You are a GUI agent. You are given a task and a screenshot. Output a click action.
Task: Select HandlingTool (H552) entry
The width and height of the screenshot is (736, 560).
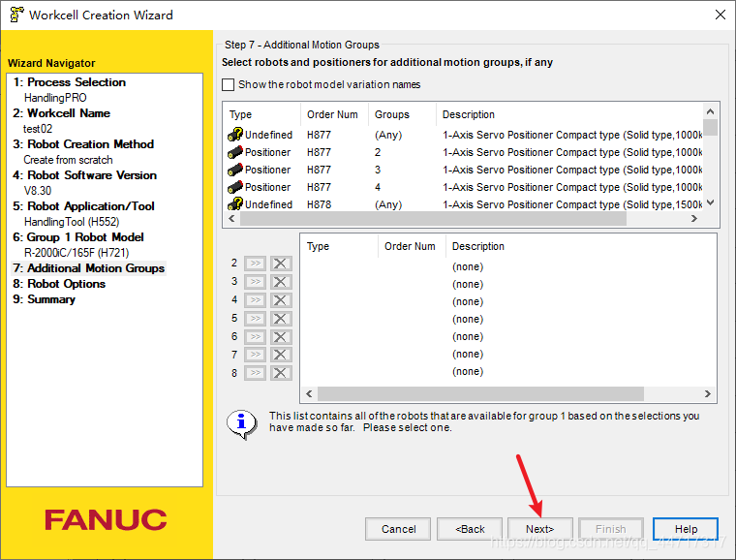click(x=72, y=222)
